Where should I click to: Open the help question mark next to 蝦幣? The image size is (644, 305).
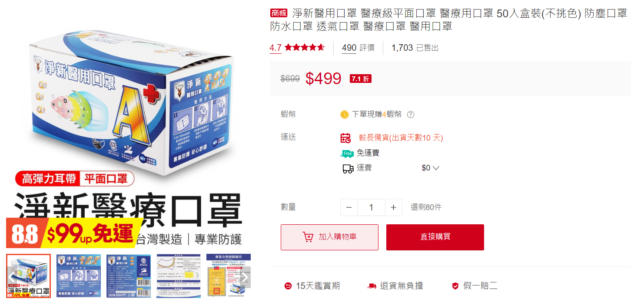pos(411,115)
